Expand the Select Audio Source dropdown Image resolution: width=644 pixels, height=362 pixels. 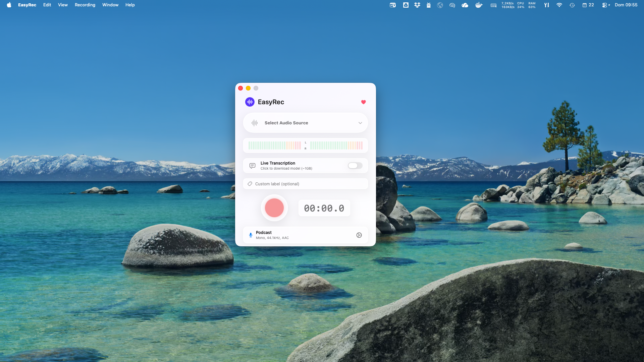pyautogui.click(x=361, y=123)
